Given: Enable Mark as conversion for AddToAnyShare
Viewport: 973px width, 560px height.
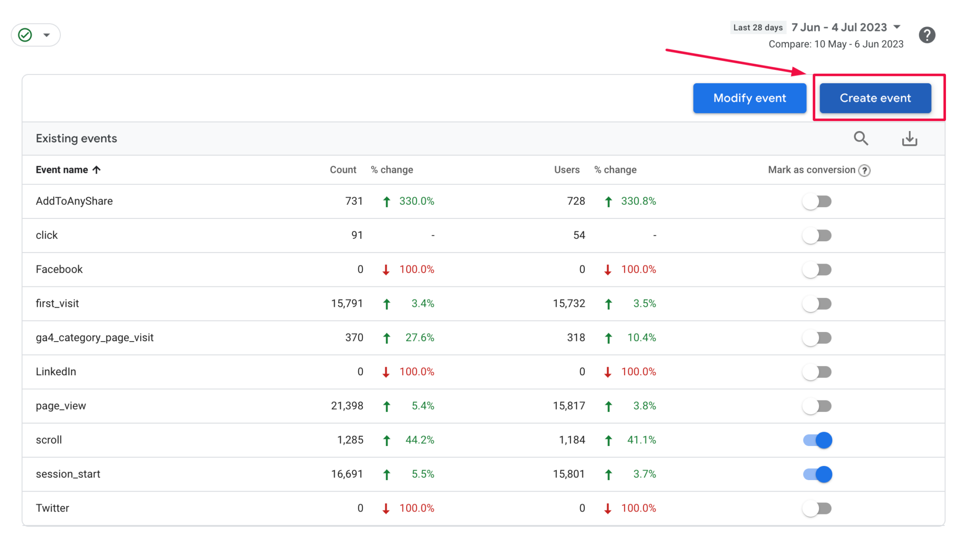Looking at the screenshot, I should [x=817, y=201].
